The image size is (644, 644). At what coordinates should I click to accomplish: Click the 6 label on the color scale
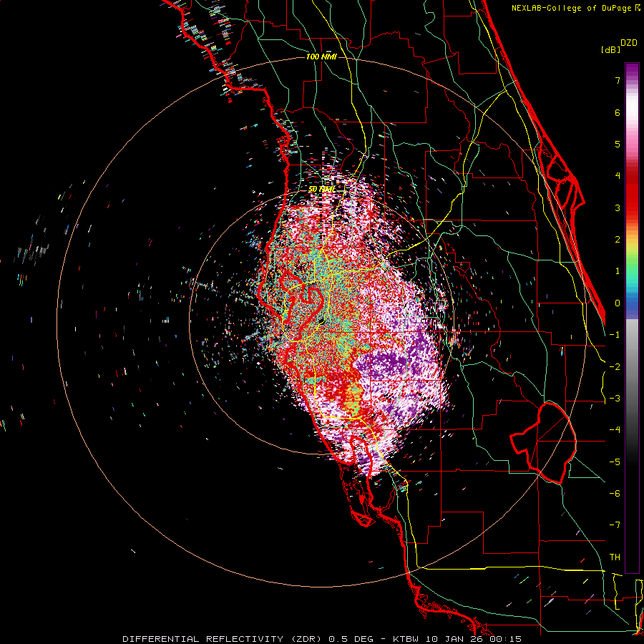point(618,112)
